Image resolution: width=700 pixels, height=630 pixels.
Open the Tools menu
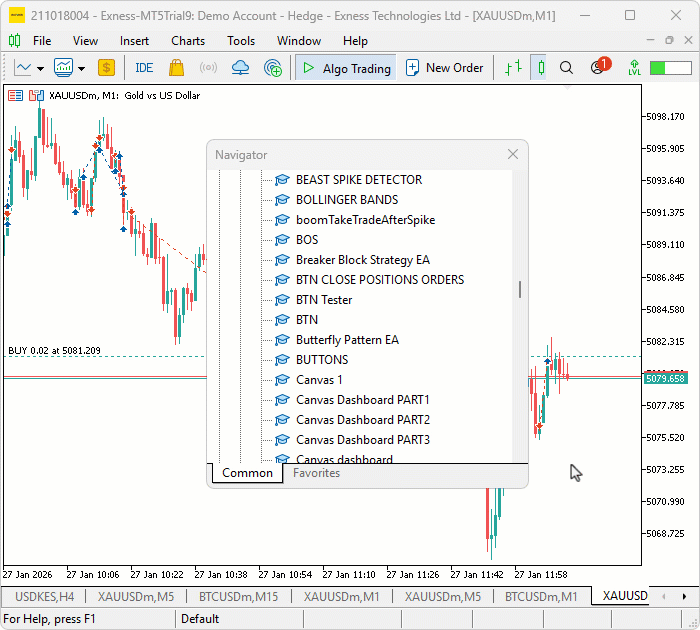click(241, 41)
